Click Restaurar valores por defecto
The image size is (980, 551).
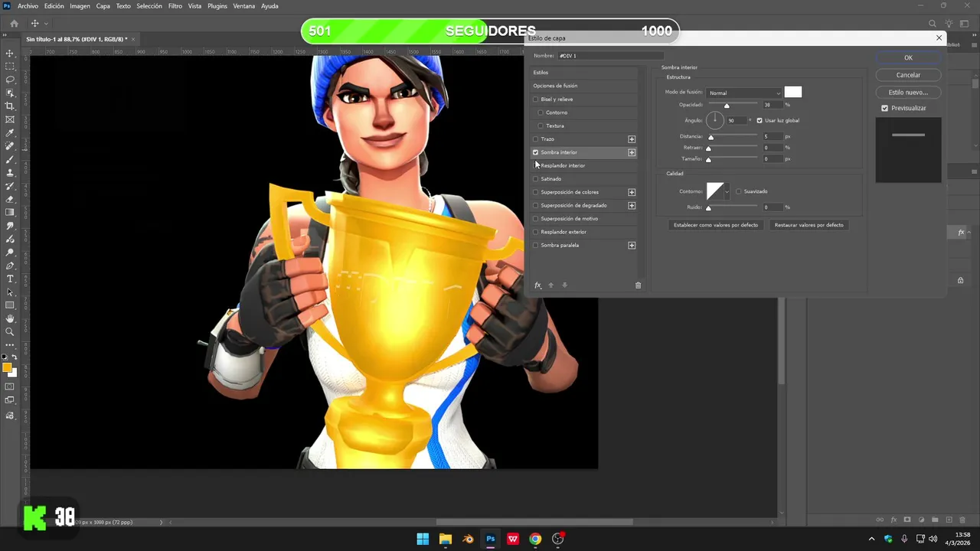[x=808, y=225]
